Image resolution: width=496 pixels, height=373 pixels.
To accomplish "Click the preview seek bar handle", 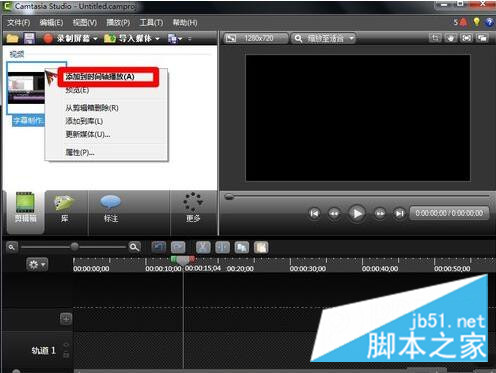I will 229,196.
